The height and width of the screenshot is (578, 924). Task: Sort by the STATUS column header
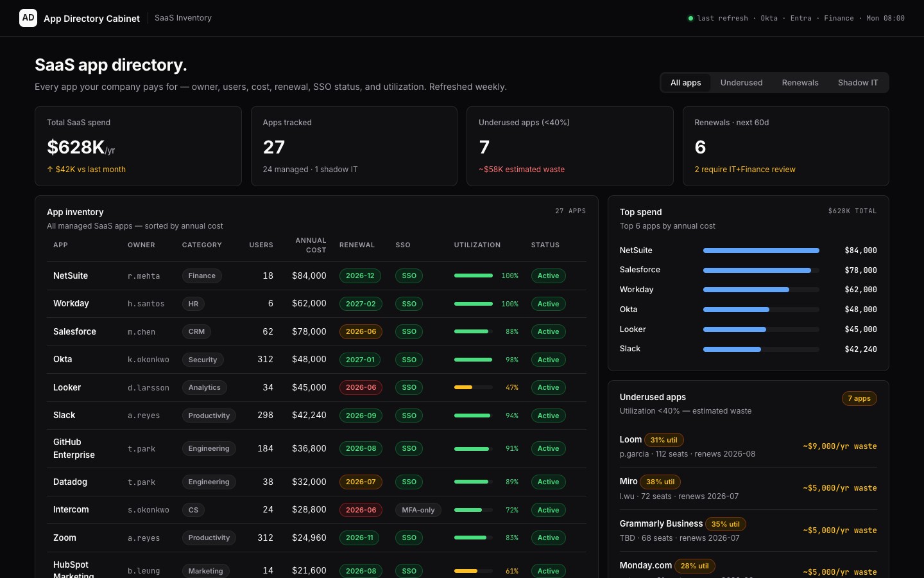[545, 245]
